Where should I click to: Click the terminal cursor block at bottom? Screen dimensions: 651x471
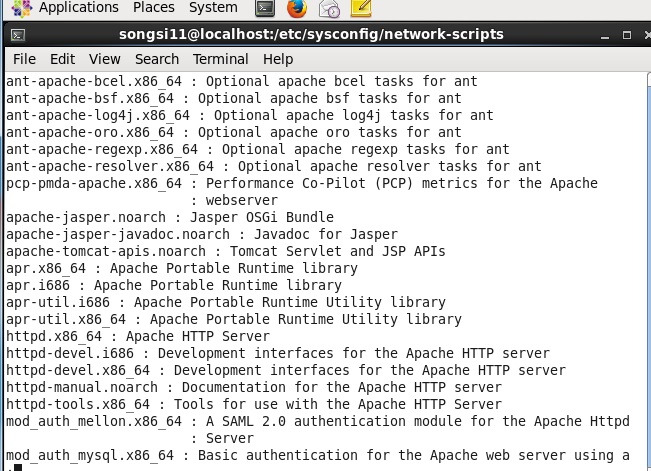(x=18, y=468)
